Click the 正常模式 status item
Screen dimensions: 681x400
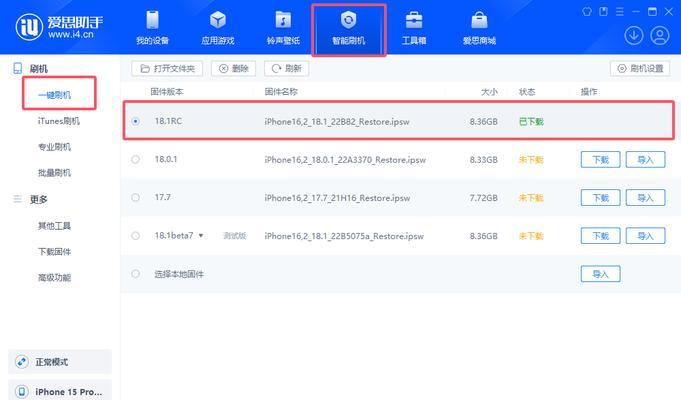click(60, 362)
